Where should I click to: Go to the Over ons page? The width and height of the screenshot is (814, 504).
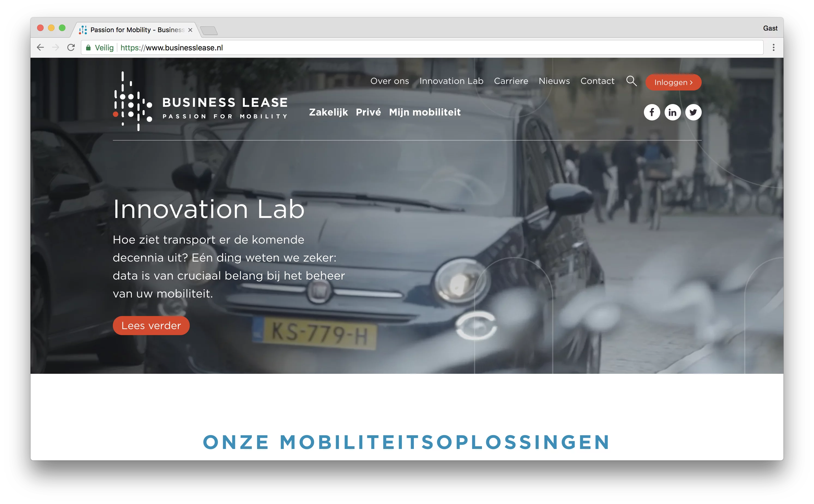point(389,81)
